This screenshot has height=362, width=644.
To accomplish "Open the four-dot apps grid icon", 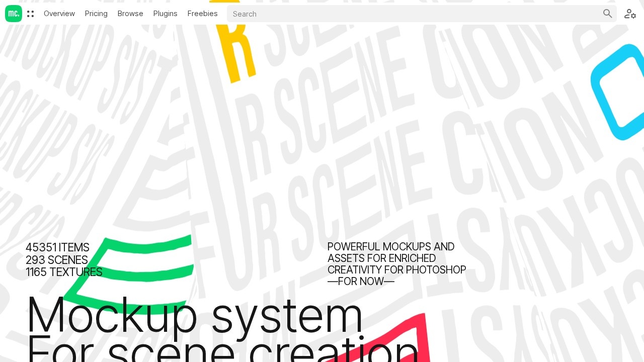I will 31,14.
